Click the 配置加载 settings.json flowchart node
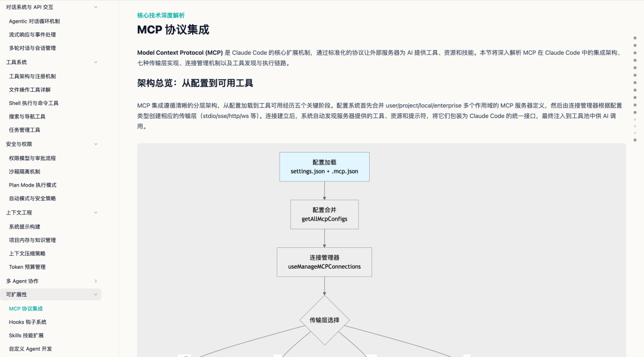This screenshot has width=644, height=357. [x=324, y=167]
